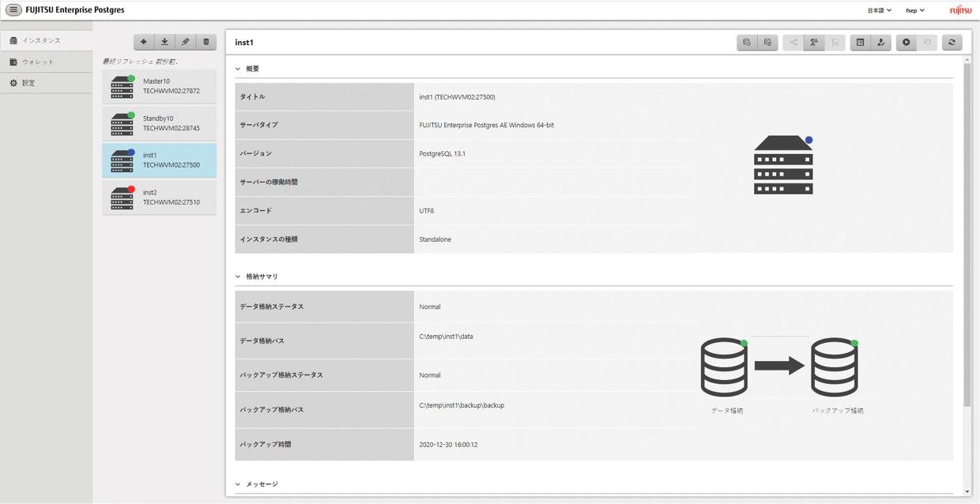Select Standby10 instance in list
The image size is (980, 504).
159,123
